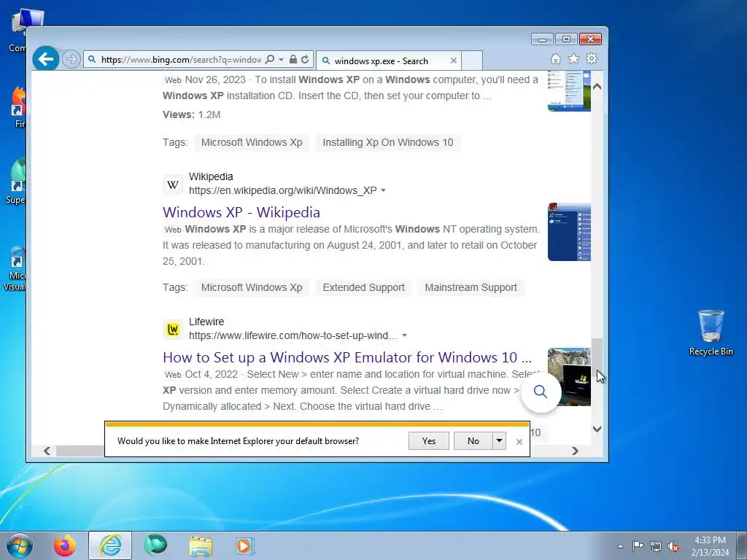The height and width of the screenshot is (560, 747).
Task: Refresh the page with reload icon
Action: [305, 59]
